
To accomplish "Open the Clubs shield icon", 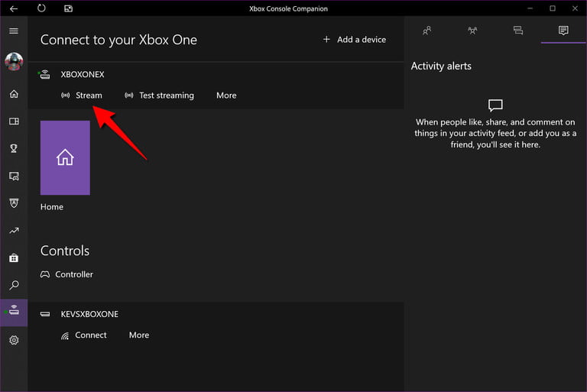I will coord(14,203).
